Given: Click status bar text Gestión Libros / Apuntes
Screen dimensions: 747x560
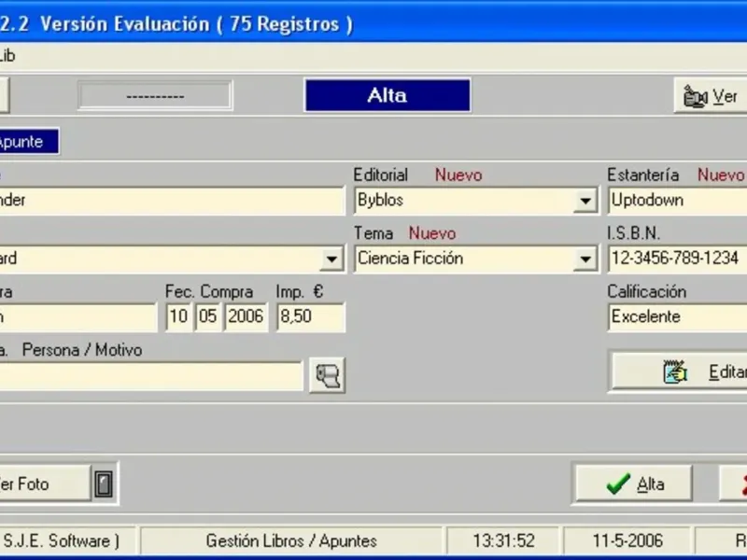Looking at the screenshot, I should (x=291, y=541).
